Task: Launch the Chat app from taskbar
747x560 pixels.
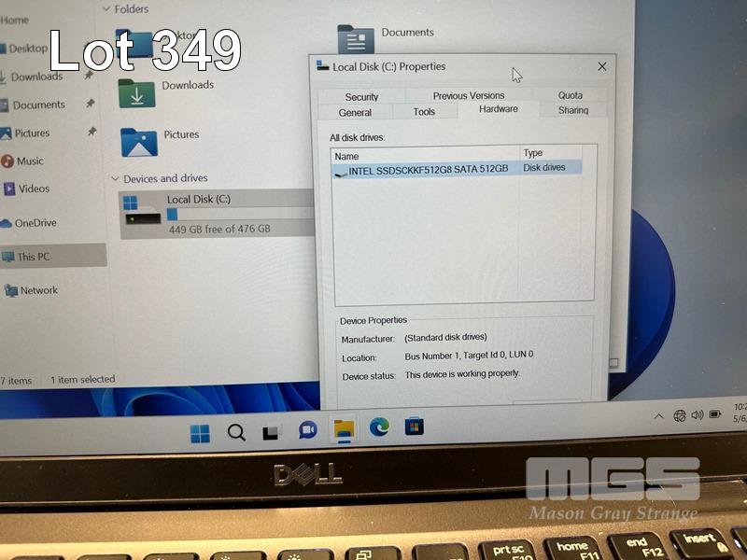Action: coord(307,430)
